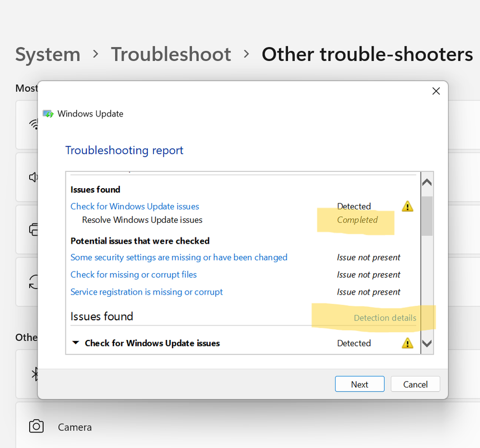Click the bold Issues found heading
The height and width of the screenshot is (448, 480).
95,189
